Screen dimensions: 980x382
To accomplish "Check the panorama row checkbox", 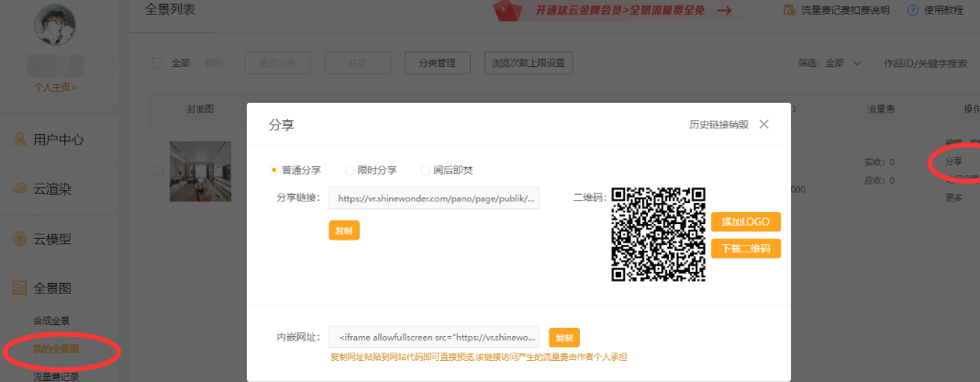I will point(158,171).
